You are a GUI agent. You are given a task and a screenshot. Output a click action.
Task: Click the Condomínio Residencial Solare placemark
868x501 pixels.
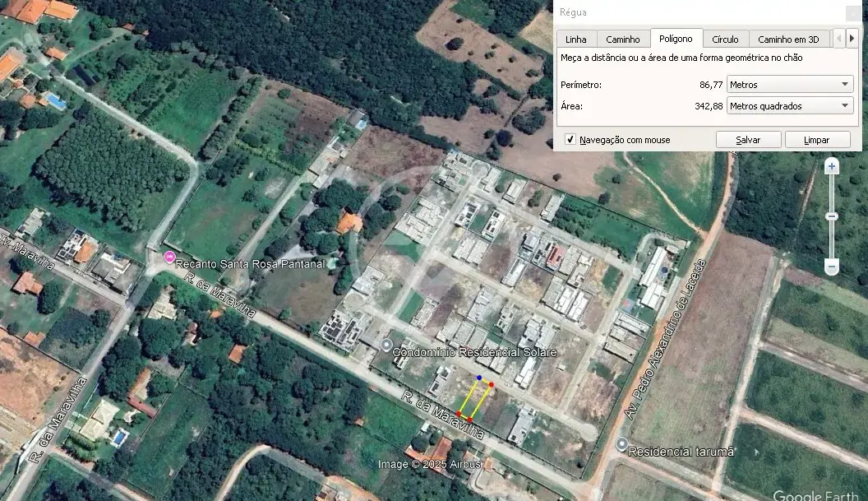[386, 346]
